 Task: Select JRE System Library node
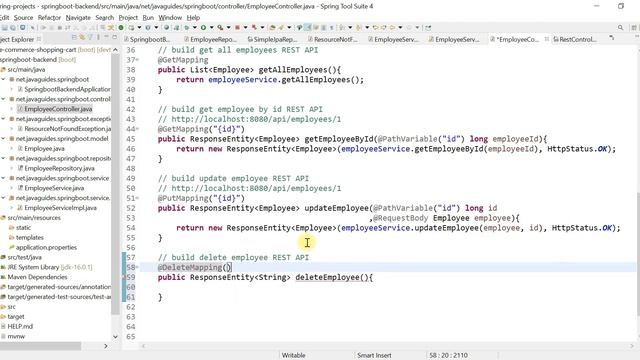pos(50,267)
